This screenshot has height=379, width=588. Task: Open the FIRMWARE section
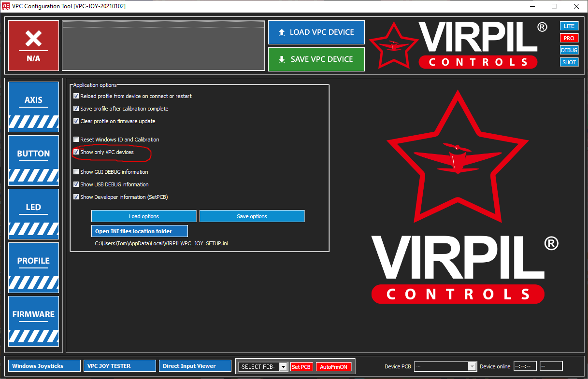click(33, 321)
